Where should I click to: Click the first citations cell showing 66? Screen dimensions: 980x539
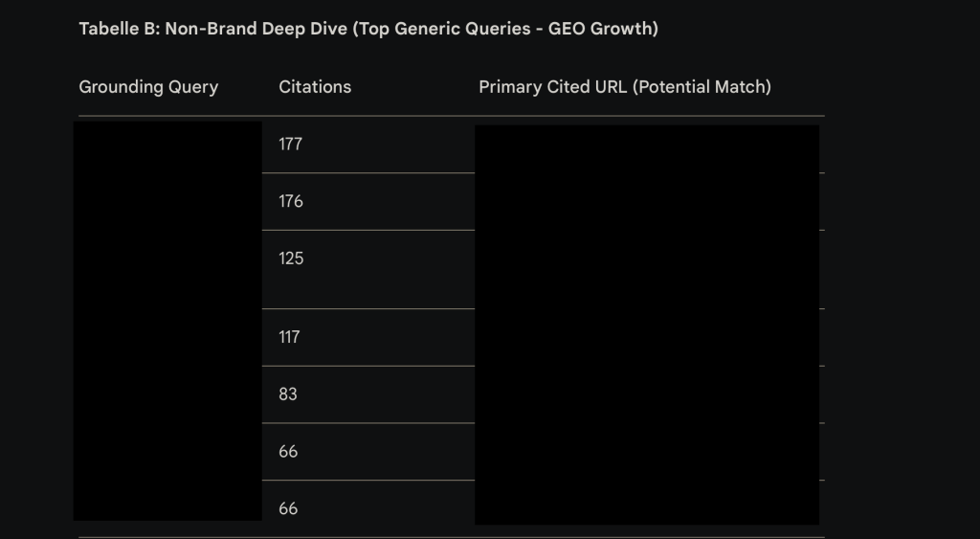(x=288, y=452)
